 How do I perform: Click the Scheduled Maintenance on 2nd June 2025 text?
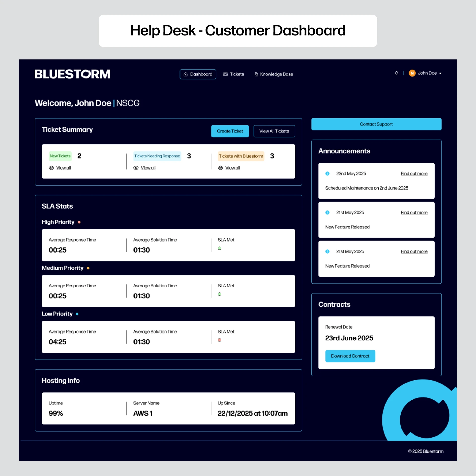(366, 188)
